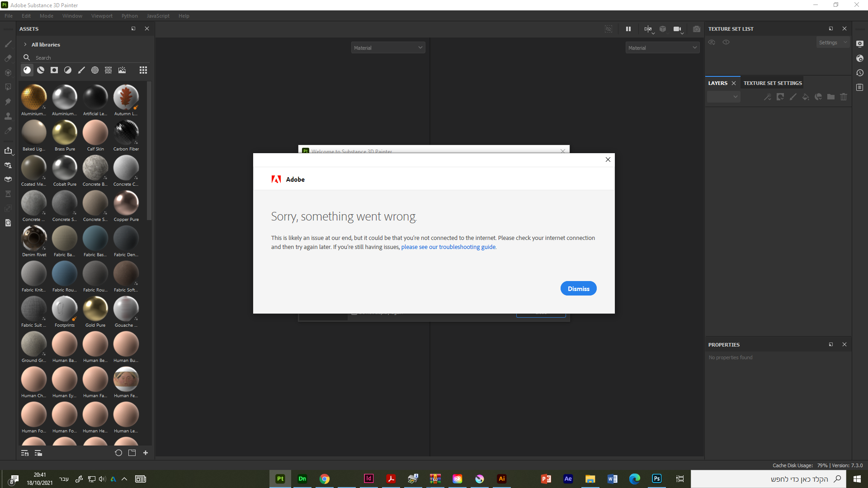Open the Smart materials filter in Assets panel
Screen dimensions: 868x488
[40, 70]
